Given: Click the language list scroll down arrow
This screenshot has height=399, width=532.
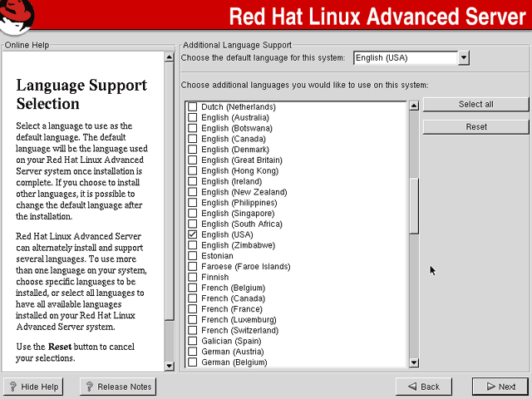Looking at the screenshot, I should coord(414,362).
